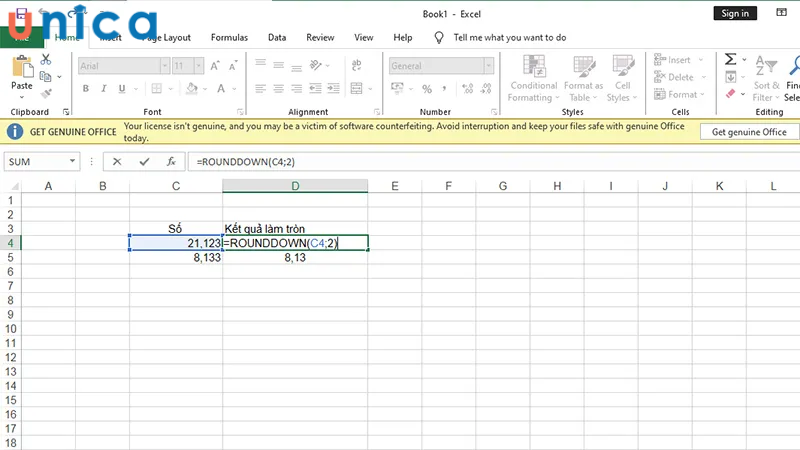Toggle Italic formatting
The width and height of the screenshot is (800, 450).
pyautogui.click(x=102, y=89)
